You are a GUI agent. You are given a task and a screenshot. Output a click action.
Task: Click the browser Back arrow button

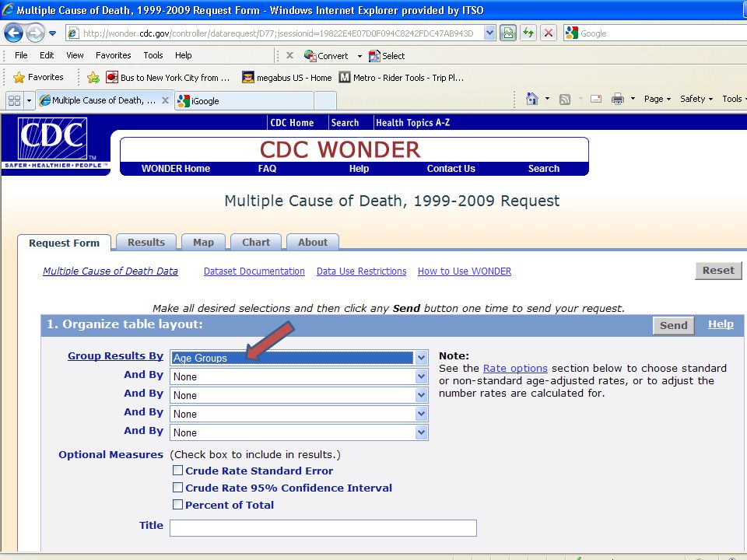click(x=13, y=33)
